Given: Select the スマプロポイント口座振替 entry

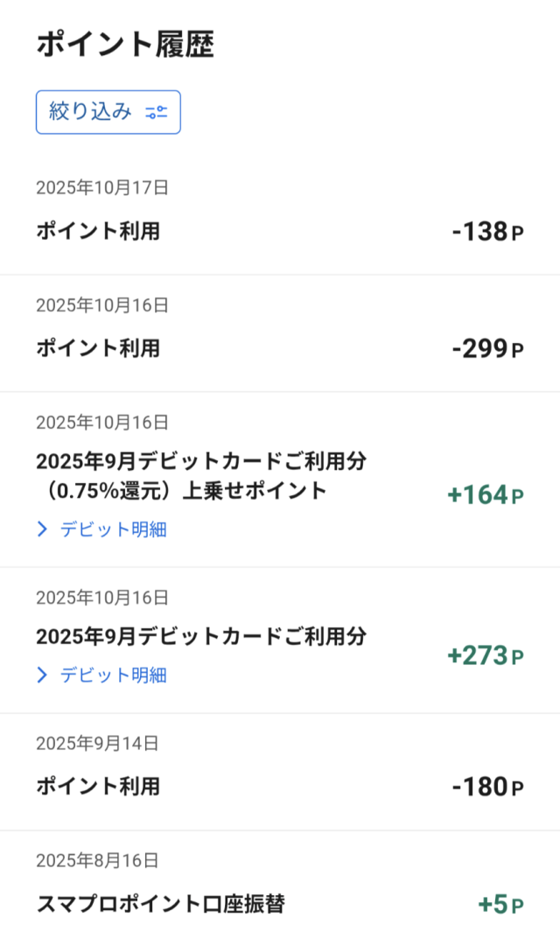Looking at the screenshot, I should coord(160,904).
